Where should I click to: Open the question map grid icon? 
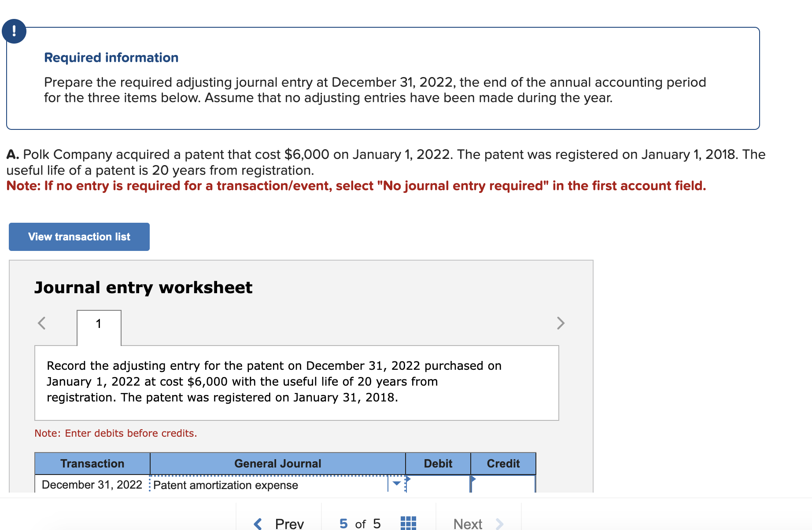tap(408, 523)
